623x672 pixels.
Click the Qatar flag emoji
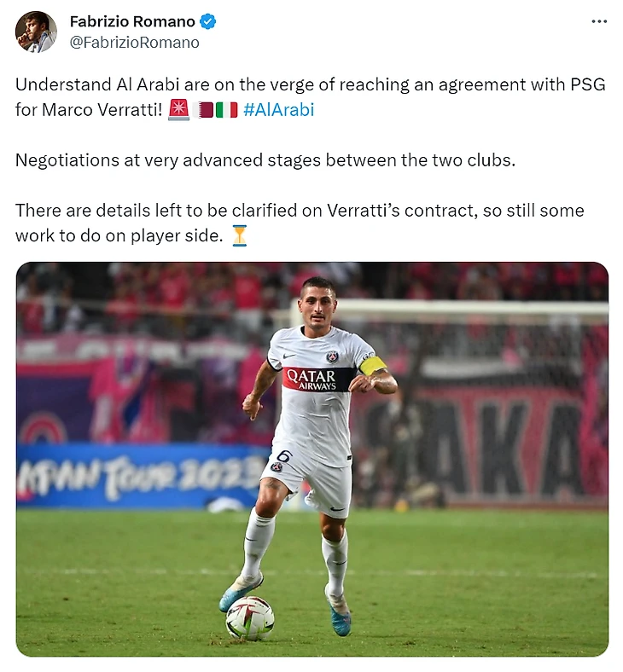[202, 110]
